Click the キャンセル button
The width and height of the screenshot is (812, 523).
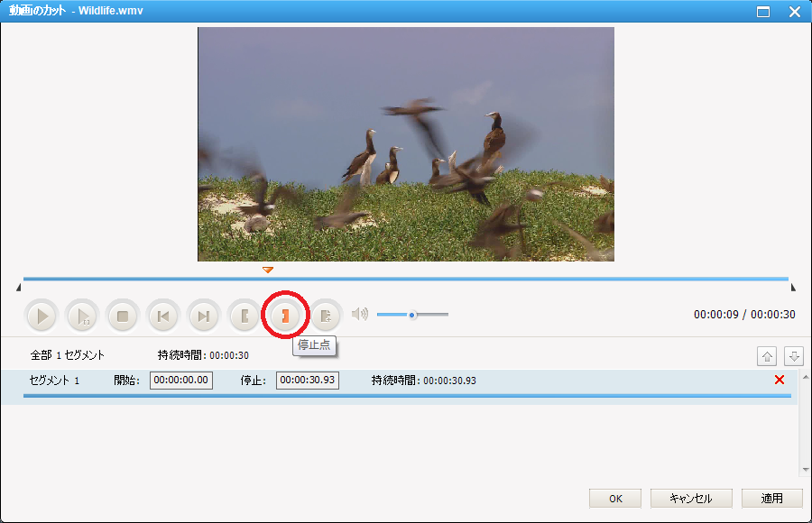coord(691,498)
